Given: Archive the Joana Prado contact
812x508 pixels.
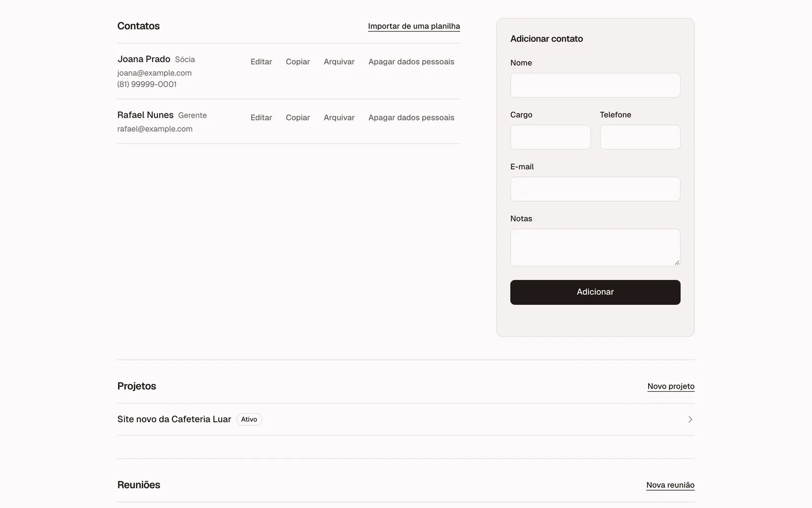Looking at the screenshot, I should click(339, 62).
